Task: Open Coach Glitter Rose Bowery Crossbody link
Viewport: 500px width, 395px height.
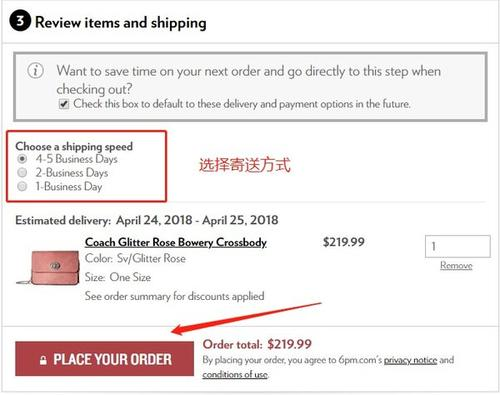Action: 176,242
